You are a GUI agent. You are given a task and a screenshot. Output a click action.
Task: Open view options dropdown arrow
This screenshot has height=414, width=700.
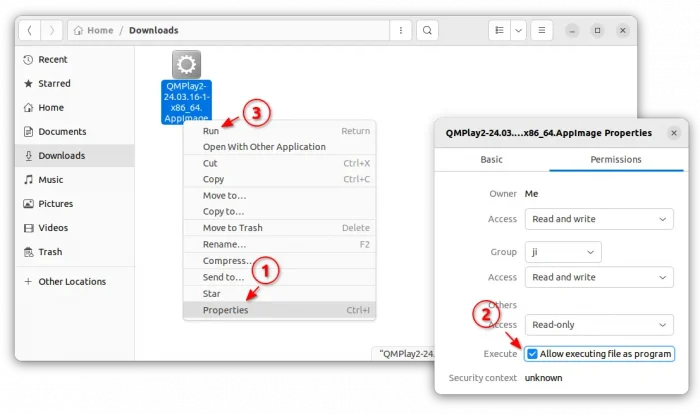coord(518,30)
